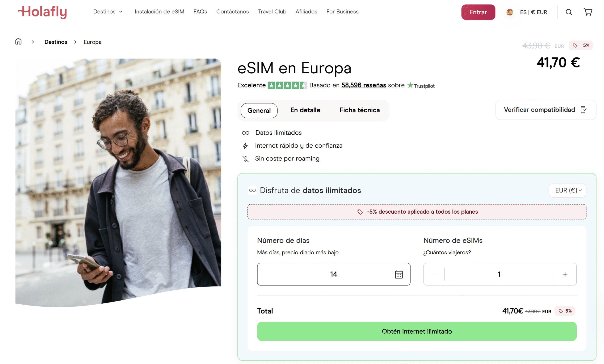Click Obtén internet ilimitado button

point(417,331)
